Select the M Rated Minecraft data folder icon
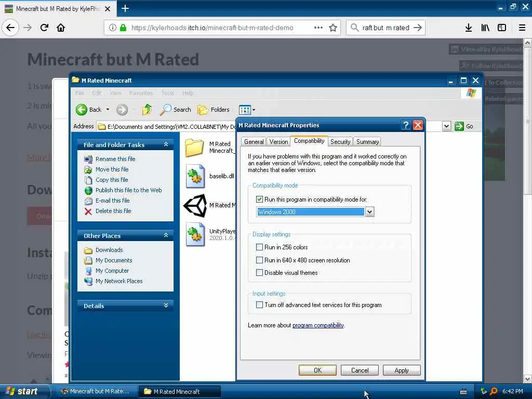Screen dimensions: 532x399 click(x=194, y=148)
